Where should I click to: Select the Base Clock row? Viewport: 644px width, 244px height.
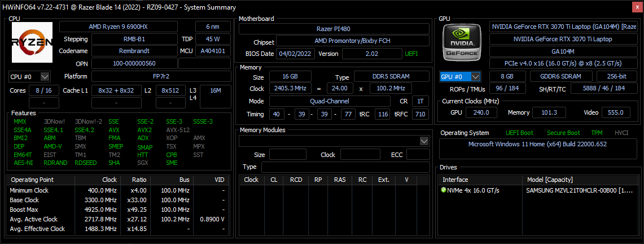pyautogui.click(x=117, y=200)
